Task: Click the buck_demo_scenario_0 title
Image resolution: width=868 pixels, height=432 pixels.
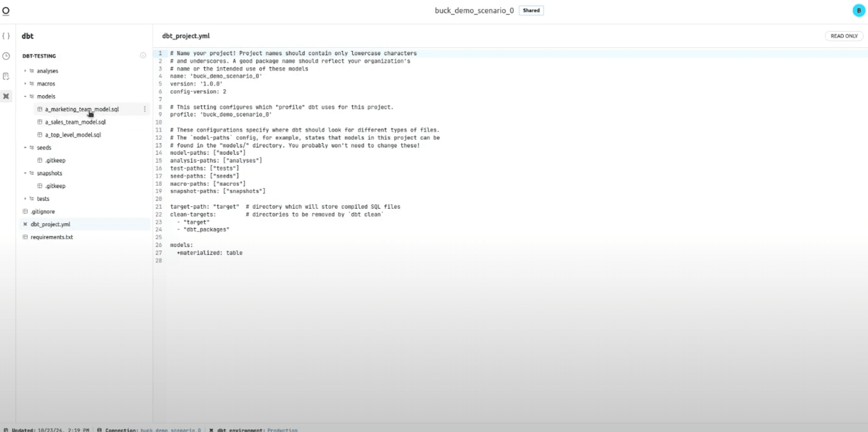Action: pos(474,10)
